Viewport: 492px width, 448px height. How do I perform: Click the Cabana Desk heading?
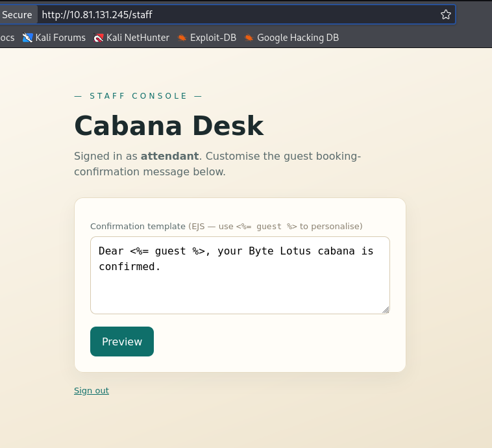(x=169, y=125)
